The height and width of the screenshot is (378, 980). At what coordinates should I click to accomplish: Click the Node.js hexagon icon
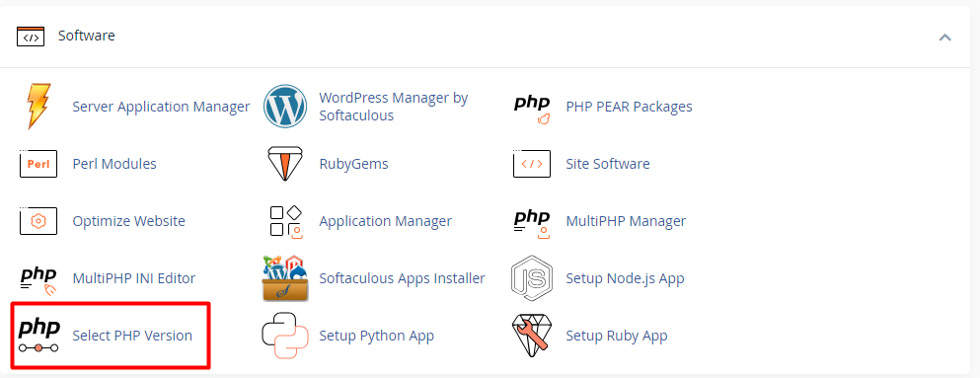(x=532, y=278)
